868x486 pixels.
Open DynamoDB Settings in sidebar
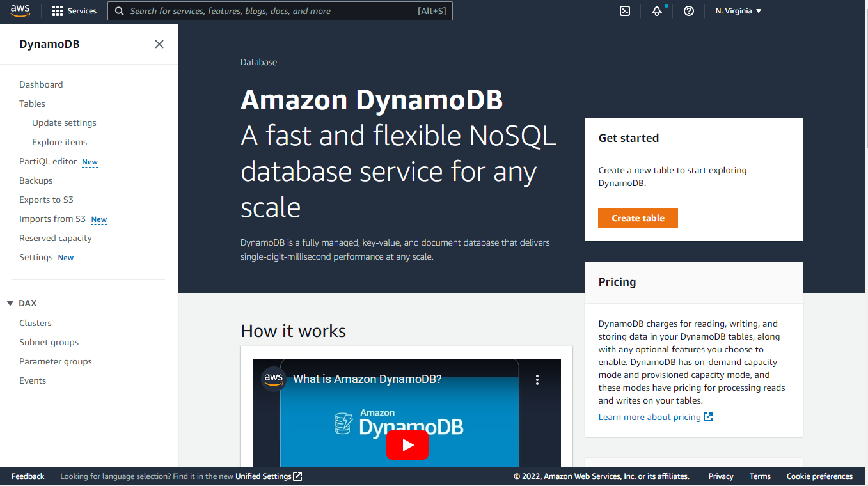coord(36,257)
